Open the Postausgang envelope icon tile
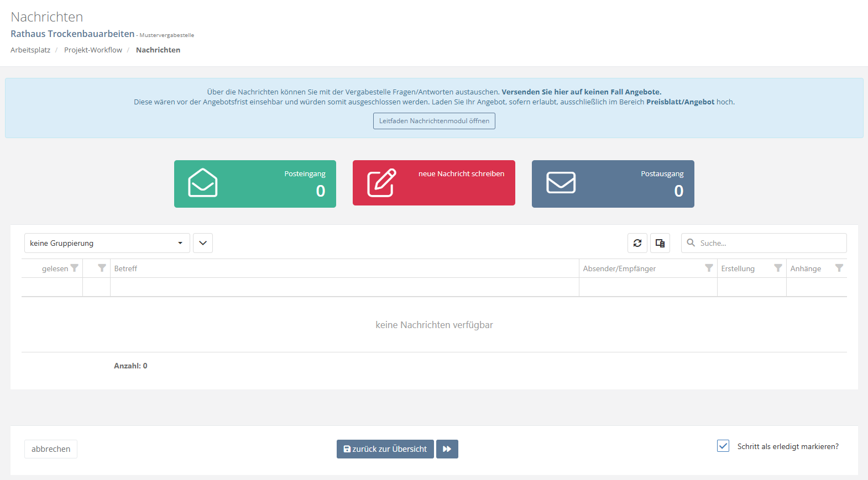The width and height of the screenshot is (868, 480). tap(561, 183)
